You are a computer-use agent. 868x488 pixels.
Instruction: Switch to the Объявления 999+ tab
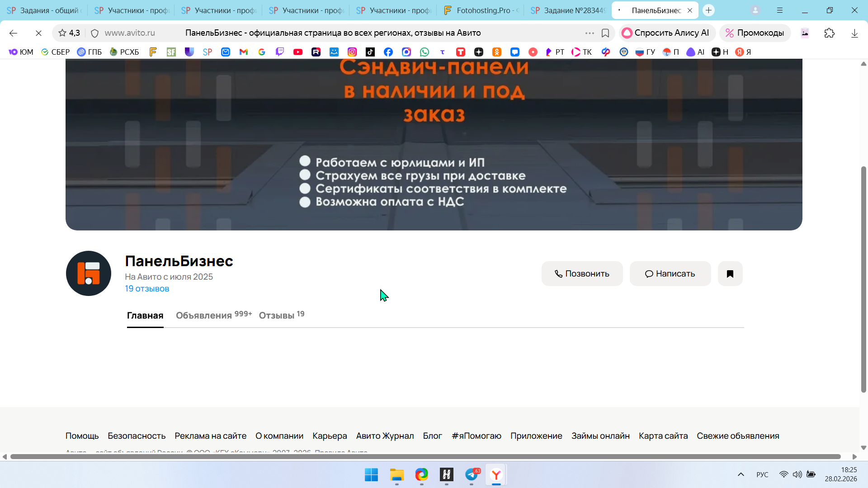[x=213, y=315]
